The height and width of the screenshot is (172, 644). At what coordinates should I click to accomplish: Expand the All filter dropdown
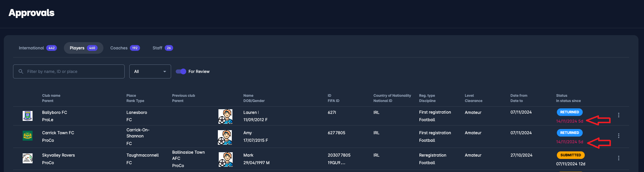[x=150, y=71]
